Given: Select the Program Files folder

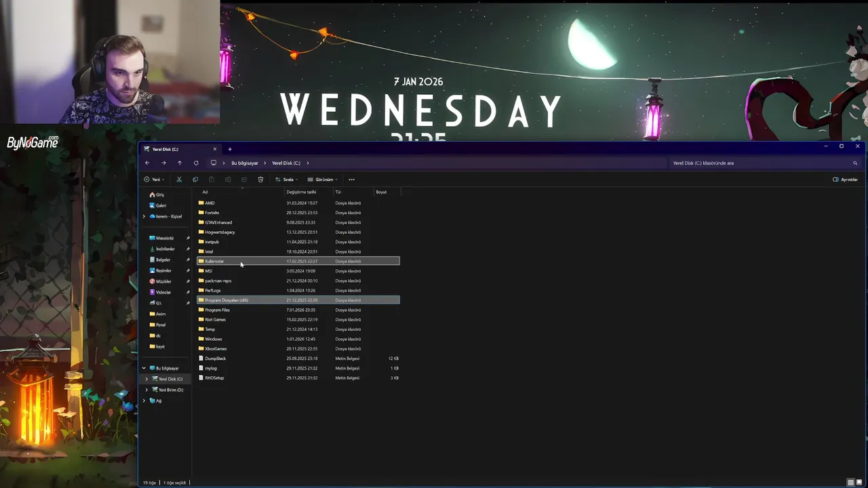Looking at the screenshot, I should (x=298, y=310).
